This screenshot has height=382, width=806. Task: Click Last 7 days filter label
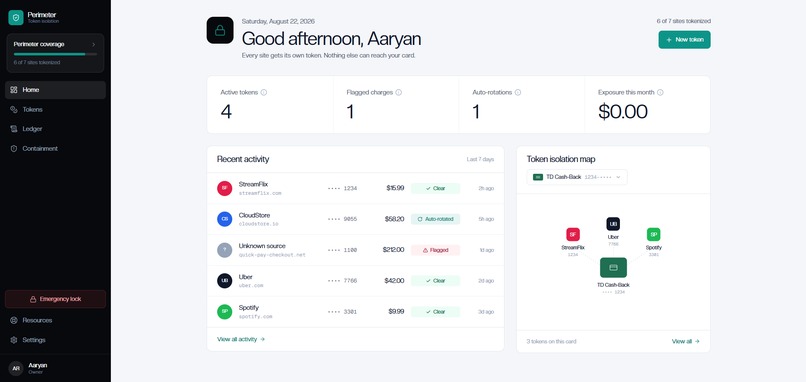click(480, 159)
